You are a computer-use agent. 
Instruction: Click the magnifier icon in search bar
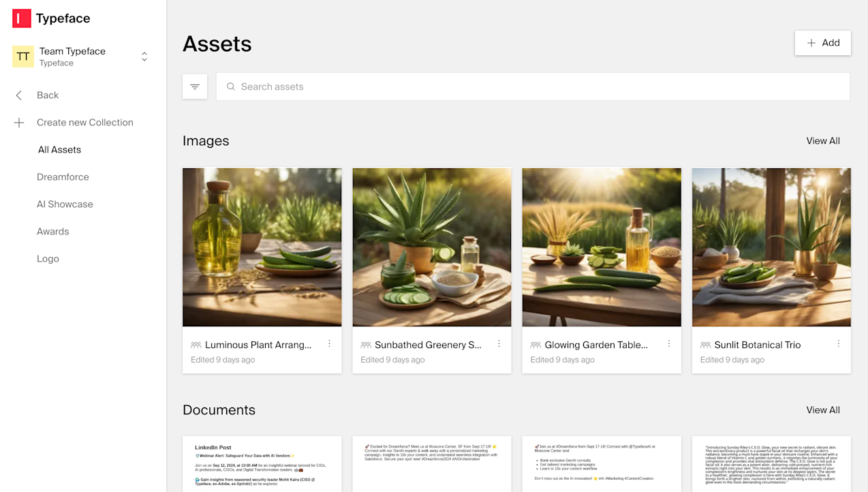click(x=231, y=87)
